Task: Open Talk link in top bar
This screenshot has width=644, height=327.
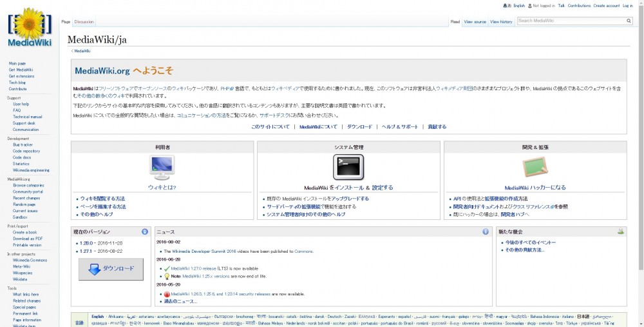Action: point(561,6)
